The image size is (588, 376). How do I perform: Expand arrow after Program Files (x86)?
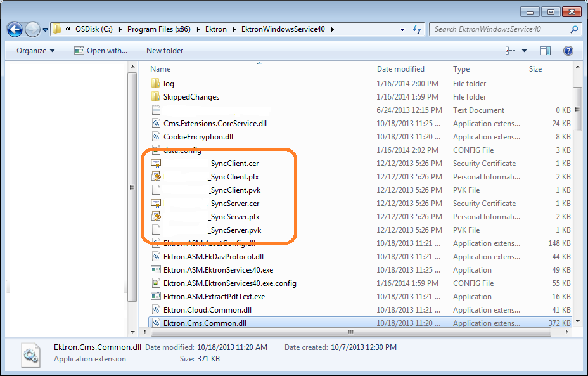[198, 29]
